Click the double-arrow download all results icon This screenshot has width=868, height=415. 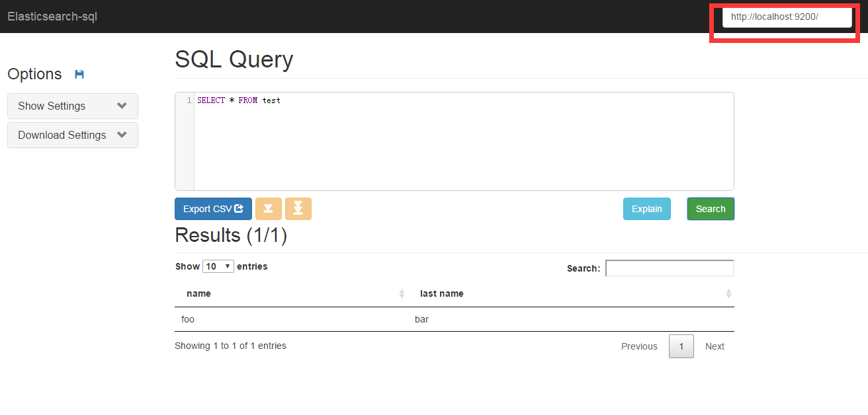298,208
